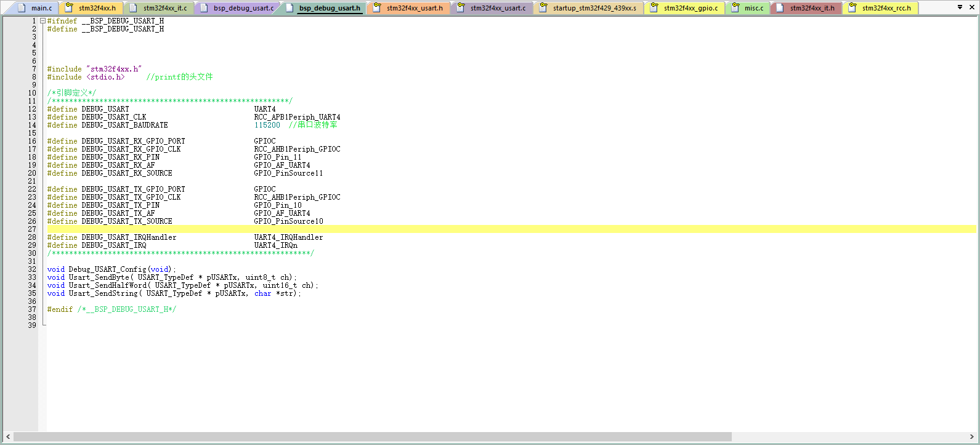
Task: Click the printf header file comment
Action: click(x=179, y=77)
